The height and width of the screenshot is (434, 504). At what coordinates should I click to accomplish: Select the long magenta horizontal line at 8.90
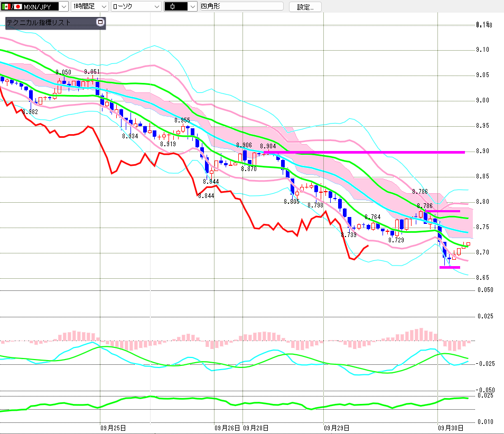(x=364, y=152)
